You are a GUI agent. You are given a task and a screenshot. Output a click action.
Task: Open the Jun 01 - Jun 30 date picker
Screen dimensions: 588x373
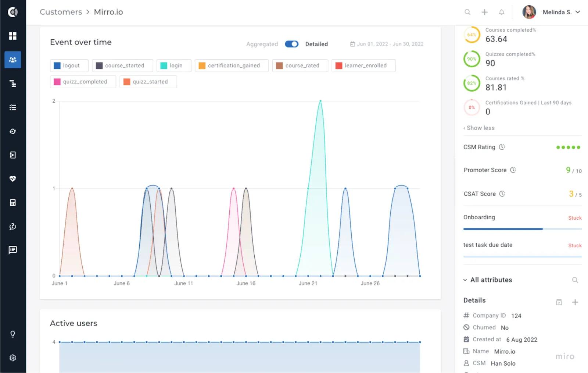pos(387,44)
